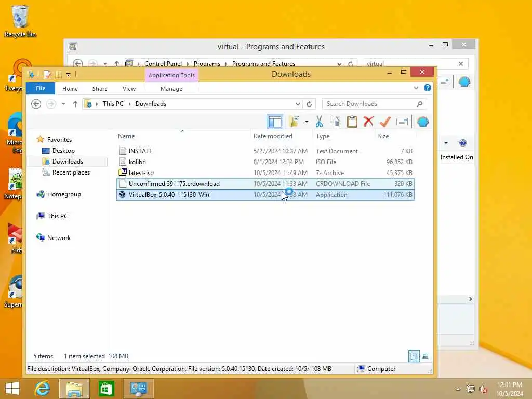The height and width of the screenshot is (399, 532).
Task: Open the File menu tab
Action: [x=41, y=88]
